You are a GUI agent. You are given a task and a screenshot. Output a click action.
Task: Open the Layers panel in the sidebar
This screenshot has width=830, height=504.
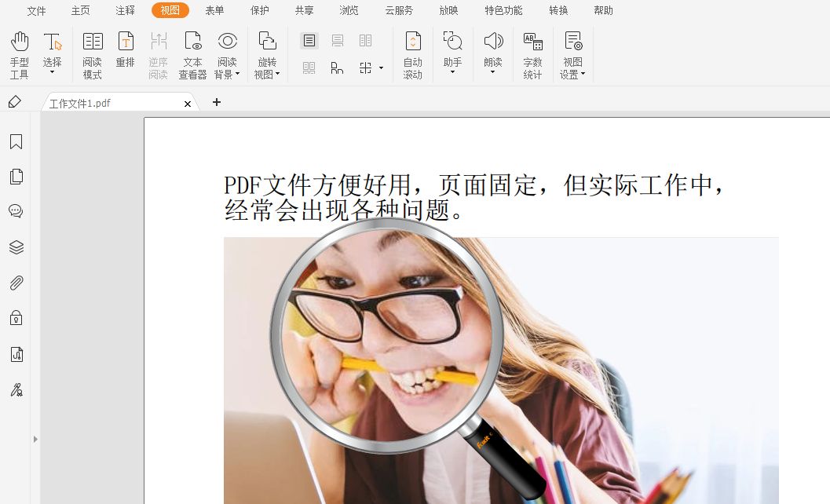click(17, 247)
